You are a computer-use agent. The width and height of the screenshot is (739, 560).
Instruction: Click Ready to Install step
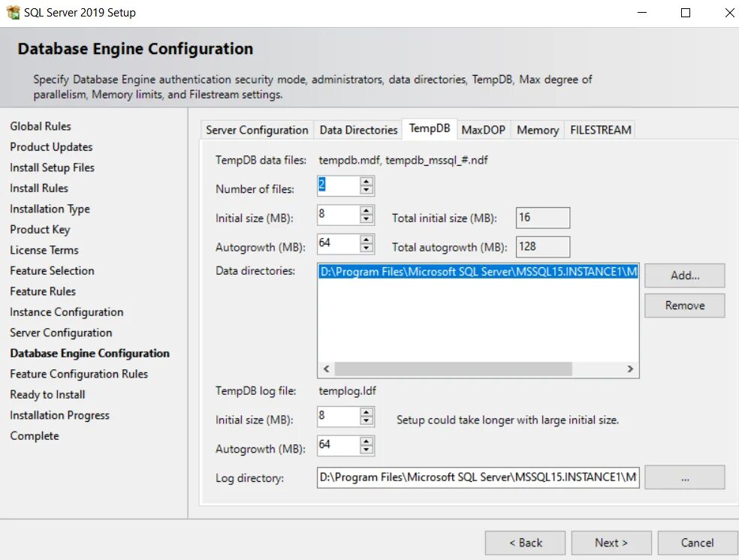[x=47, y=395]
